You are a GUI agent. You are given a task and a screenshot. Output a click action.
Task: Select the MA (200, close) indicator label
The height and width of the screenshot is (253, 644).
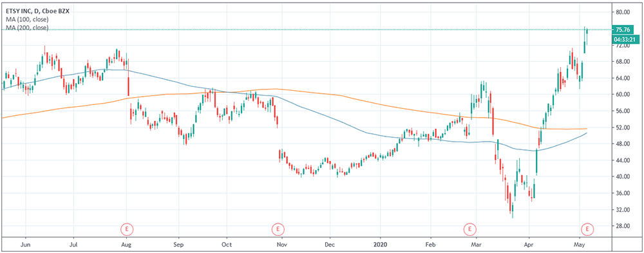coord(27,28)
